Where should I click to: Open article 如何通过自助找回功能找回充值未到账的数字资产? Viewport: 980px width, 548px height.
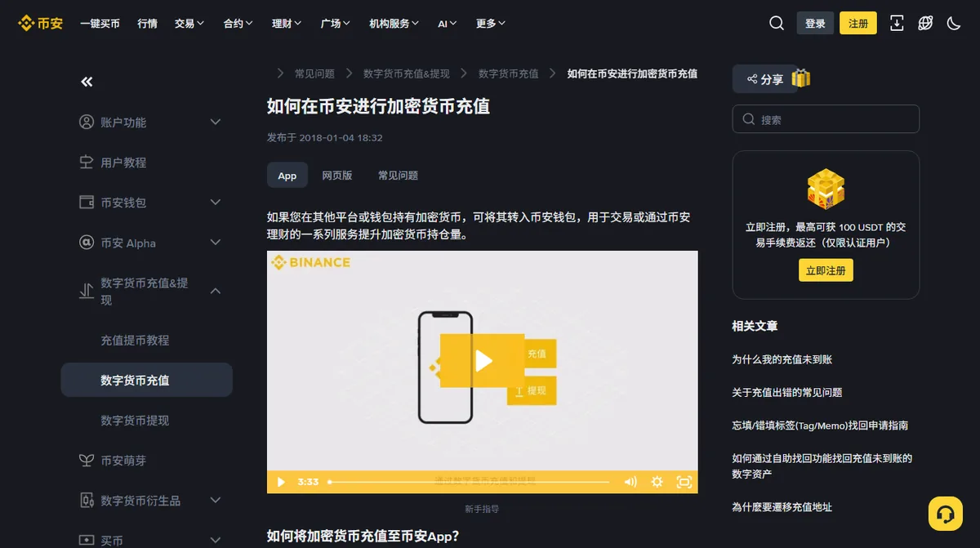click(822, 466)
